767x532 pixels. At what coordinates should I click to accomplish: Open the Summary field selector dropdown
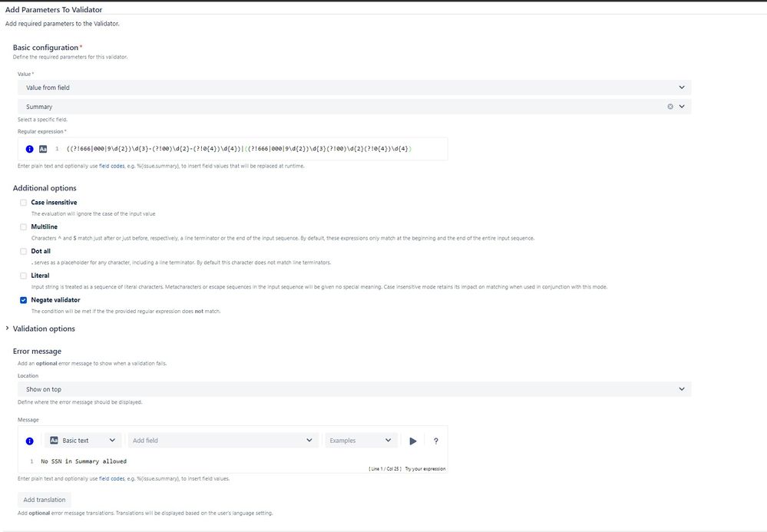(x=354, y=107)
